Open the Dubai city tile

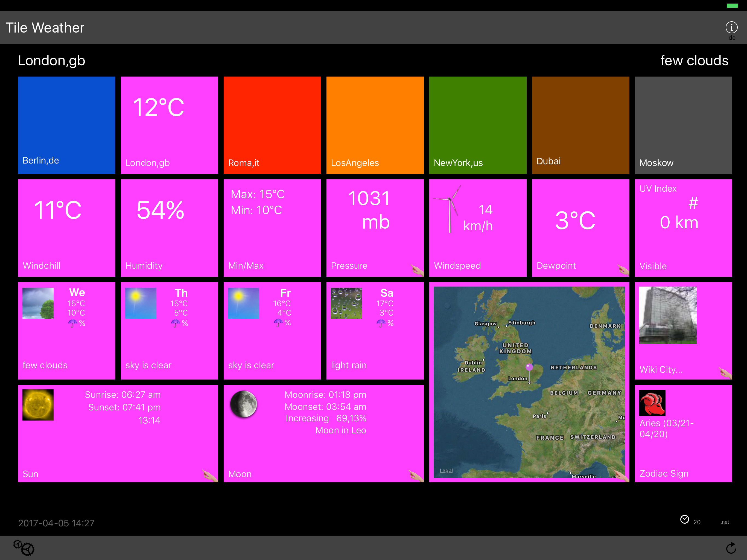pos(580,125)
